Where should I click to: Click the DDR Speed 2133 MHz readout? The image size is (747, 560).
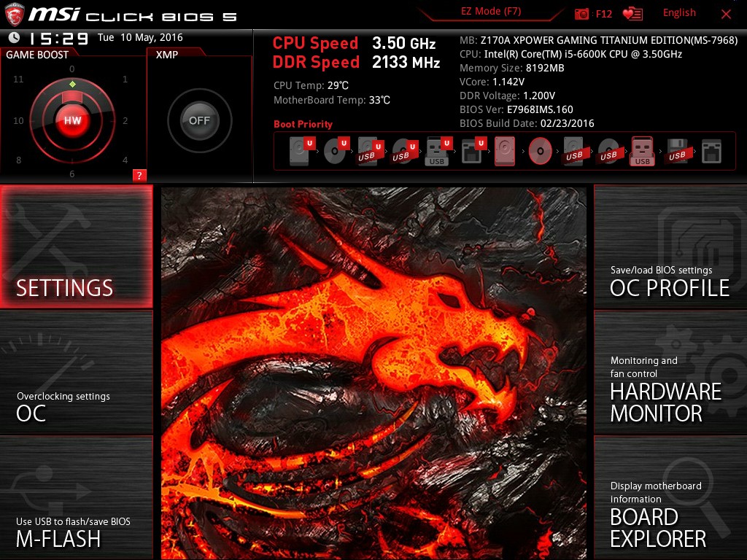[x=356, y=63]
